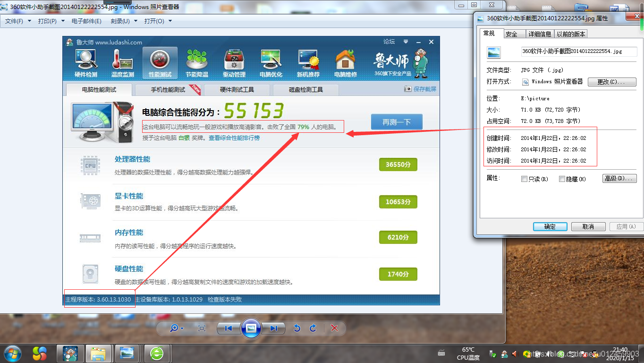Screen dimensions: 644x363
Task: Click the 再测一下 retest button
Action: coord(397,122)
